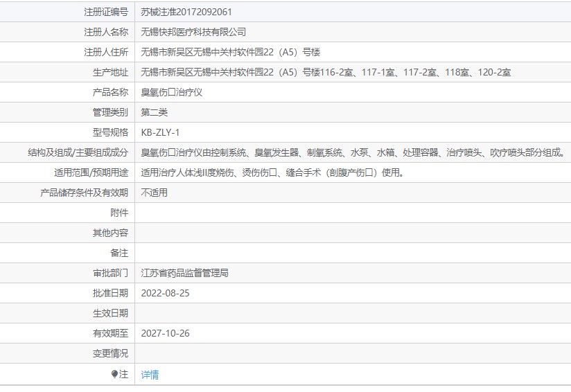571x392 pixels.
Task: Click the 备注 label
Action: [x=119, y=253]
